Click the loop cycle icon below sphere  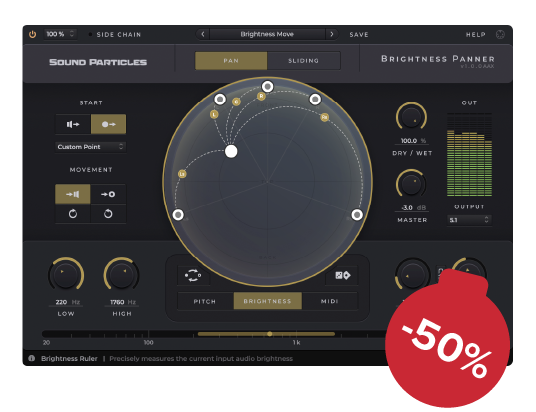193,275
